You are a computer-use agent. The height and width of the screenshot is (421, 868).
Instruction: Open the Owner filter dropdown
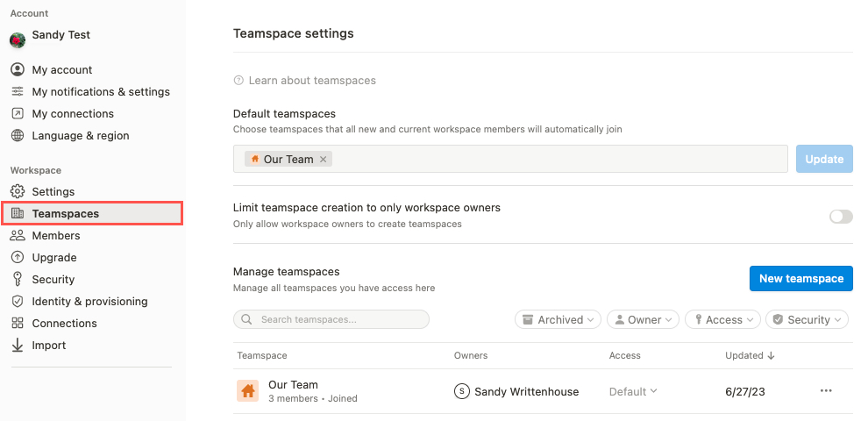[x=643, y=319]
